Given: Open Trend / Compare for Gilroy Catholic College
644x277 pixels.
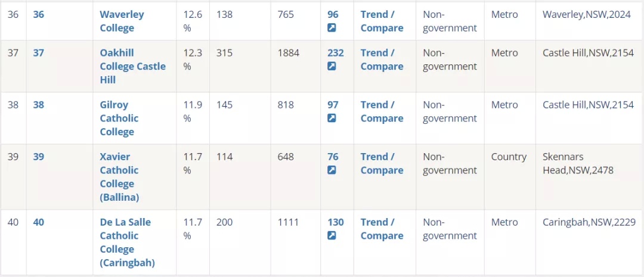Looking at the screenshot, I should [382, 111].
